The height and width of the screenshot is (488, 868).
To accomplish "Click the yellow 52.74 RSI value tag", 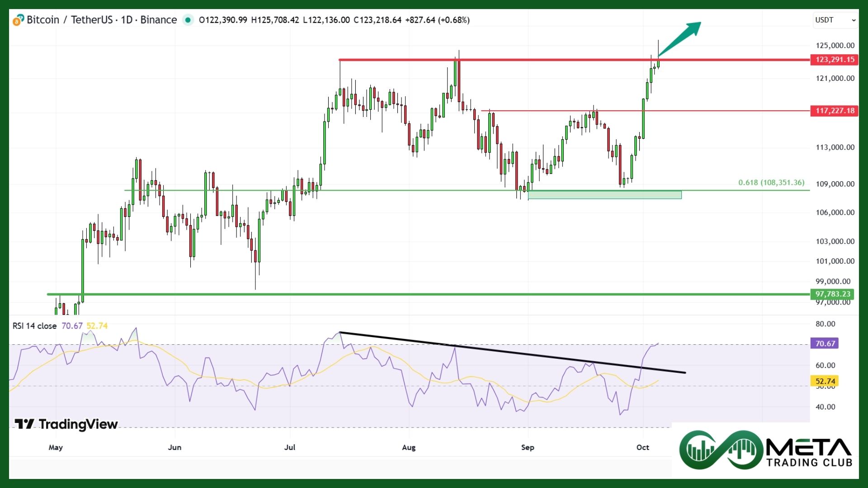I will (825, 381).
